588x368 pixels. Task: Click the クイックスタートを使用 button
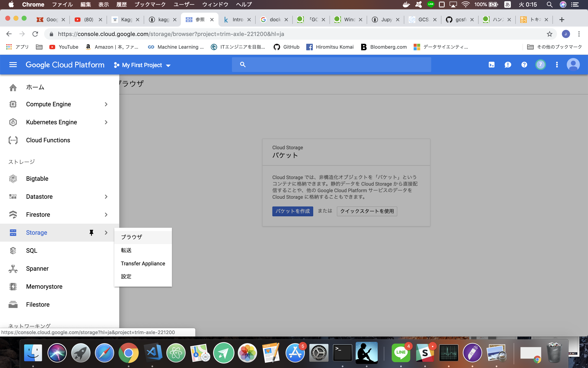point(367,211)
